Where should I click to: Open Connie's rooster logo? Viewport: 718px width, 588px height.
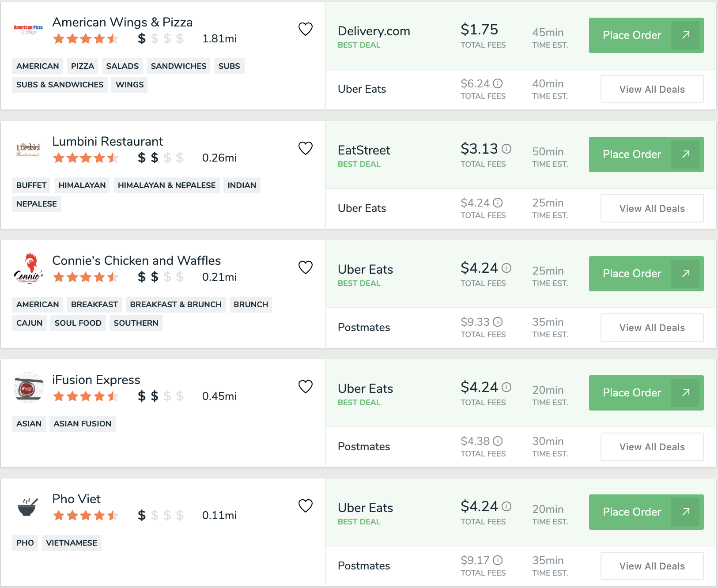(x=28, y=268)
